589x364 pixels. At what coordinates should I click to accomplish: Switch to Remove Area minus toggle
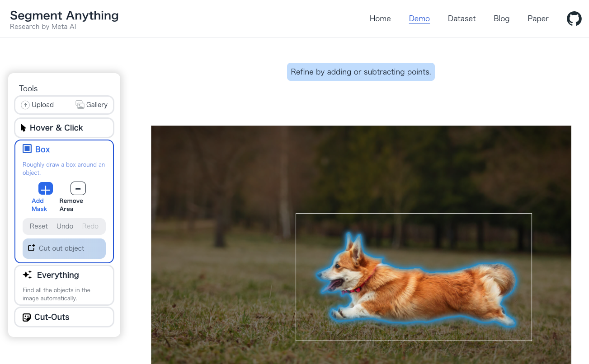click(x=78, y=189)
